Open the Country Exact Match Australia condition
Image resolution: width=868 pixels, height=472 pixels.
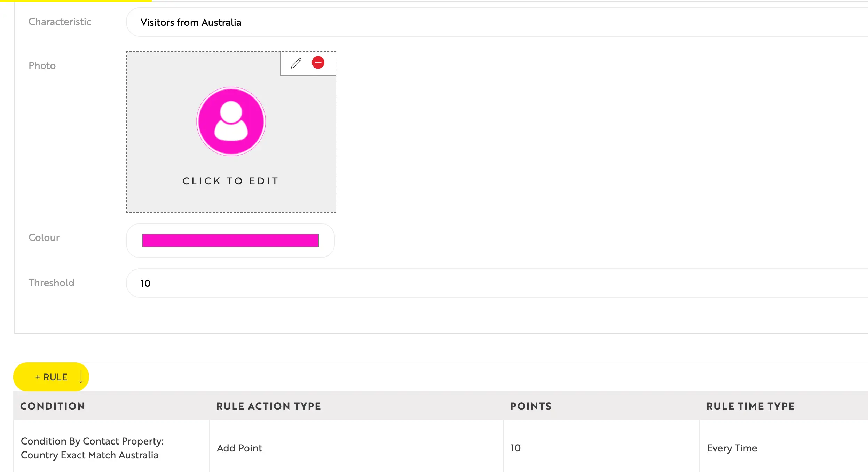point(92,448)
